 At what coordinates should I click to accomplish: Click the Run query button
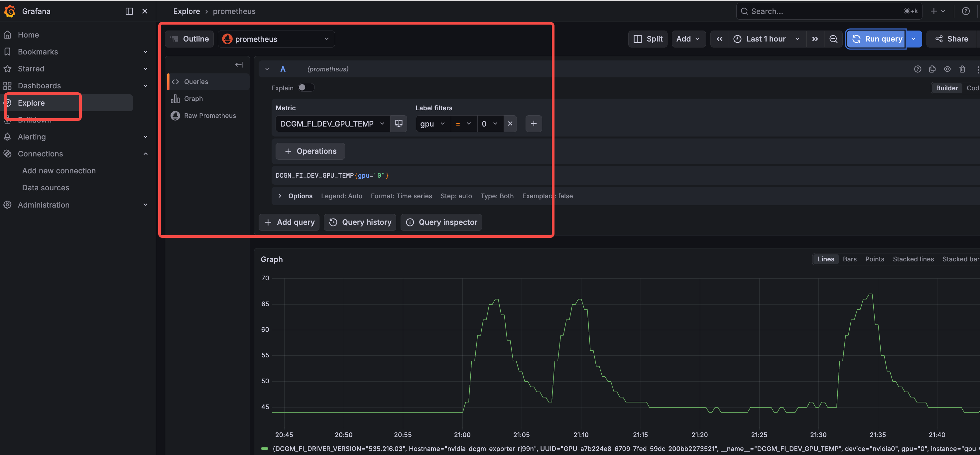(x=877, y=39)
